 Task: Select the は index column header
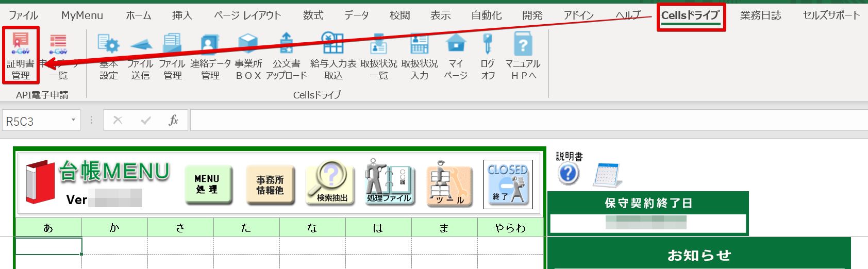pos(378,227)
